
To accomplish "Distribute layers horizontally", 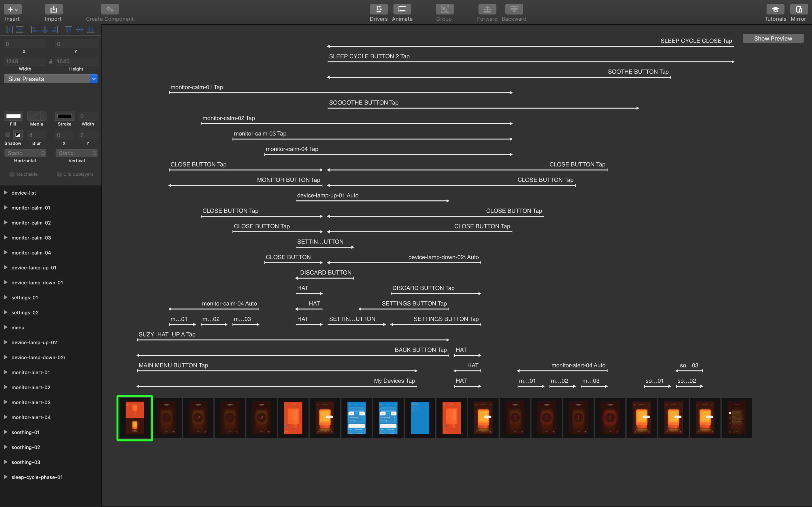I will 9,30.
